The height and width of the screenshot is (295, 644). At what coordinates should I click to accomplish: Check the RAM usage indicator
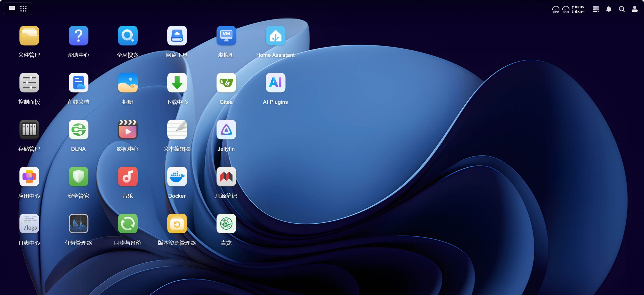tap(566, 9)
